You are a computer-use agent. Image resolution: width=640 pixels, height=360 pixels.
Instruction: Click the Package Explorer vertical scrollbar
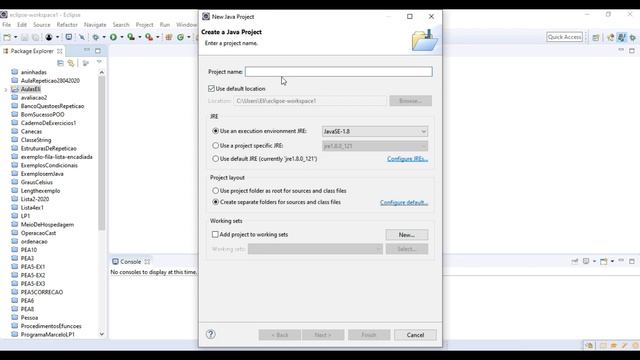(102, 153)
